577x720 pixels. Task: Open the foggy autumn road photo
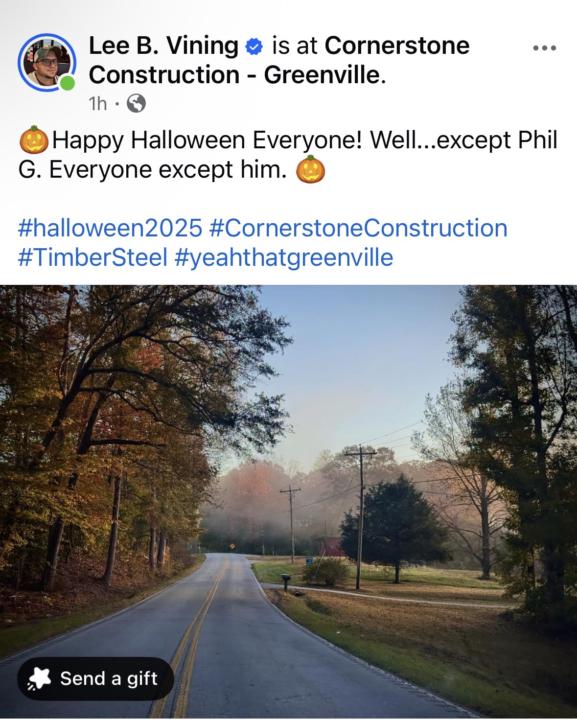click(288, 501)
